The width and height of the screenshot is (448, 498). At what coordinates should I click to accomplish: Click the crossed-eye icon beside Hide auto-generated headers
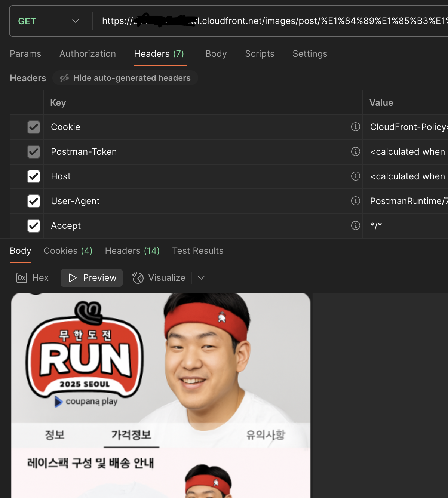tap(64, 78)
